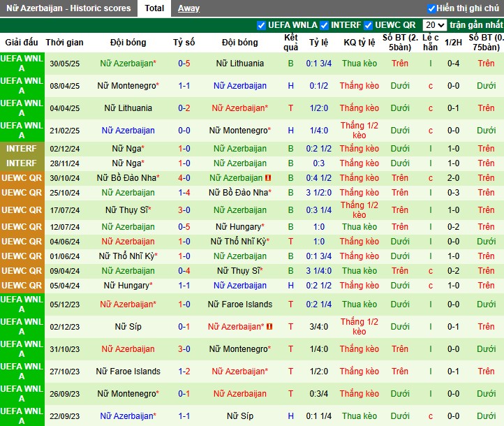The height and width of the screenshot is (426, 504).
Task: Click Nữ Síp on 02/12/23 row
Action: [x=128, y=327]
